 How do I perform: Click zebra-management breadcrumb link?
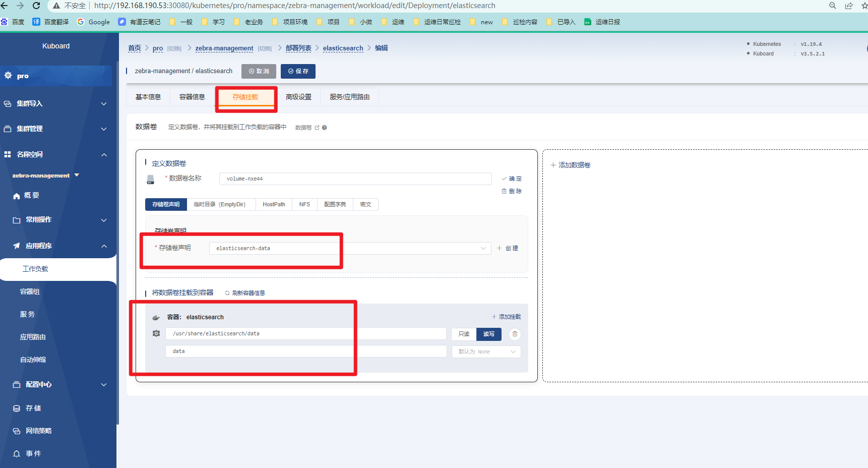tap(224, 48)
